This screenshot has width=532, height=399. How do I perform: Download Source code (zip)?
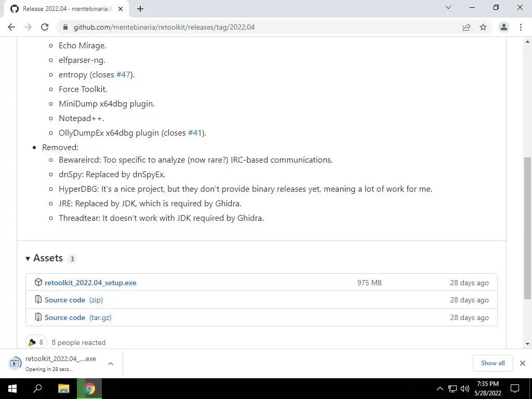(x=74, y=300)
